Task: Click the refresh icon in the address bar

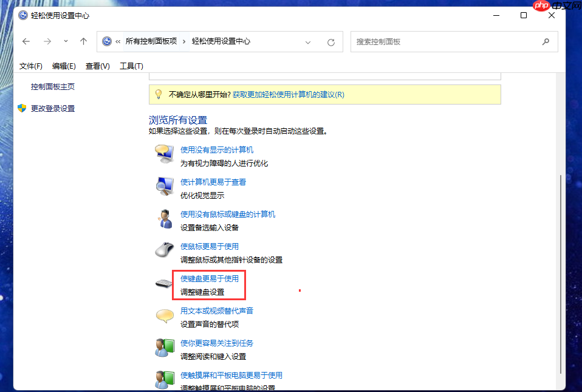Action: point(330,41)
